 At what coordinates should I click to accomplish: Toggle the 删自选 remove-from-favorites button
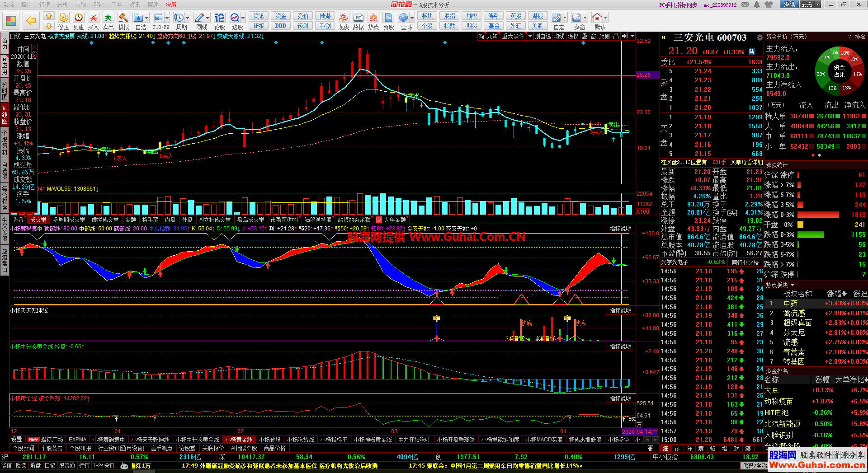click(542, 37)
